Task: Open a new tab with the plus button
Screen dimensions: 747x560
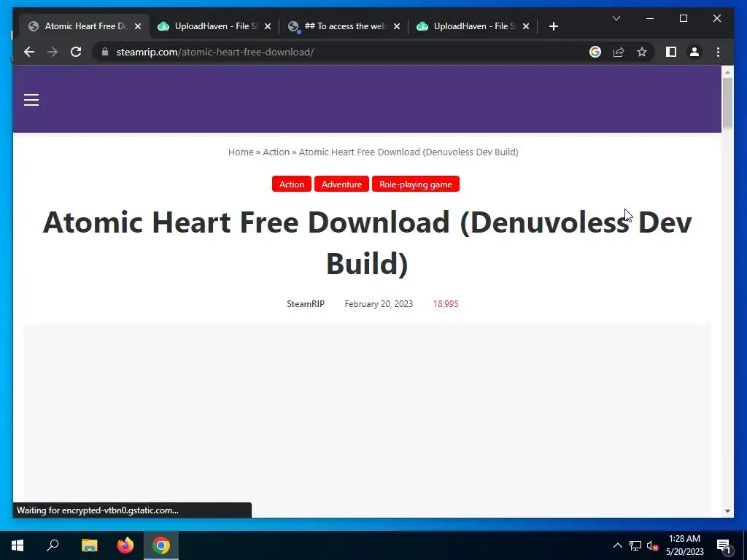Action: pyautogui.click(x=553, y=26)
